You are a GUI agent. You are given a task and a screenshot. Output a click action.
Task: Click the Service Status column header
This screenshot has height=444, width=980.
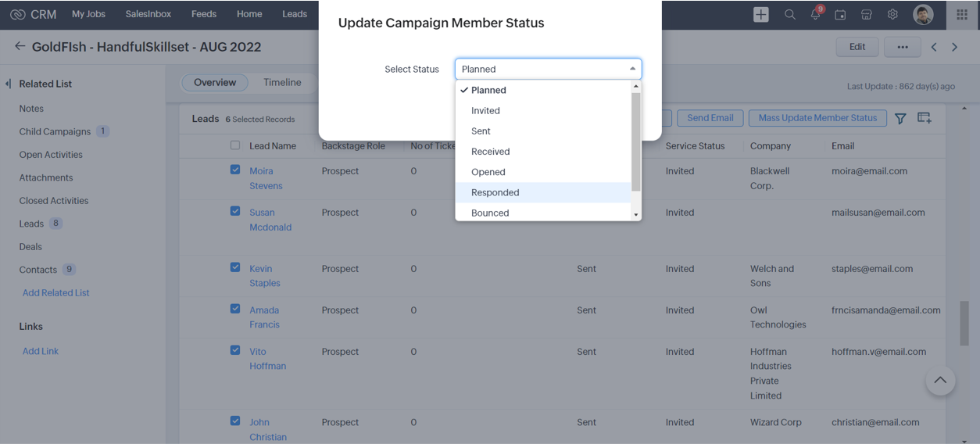coord(696,146)
